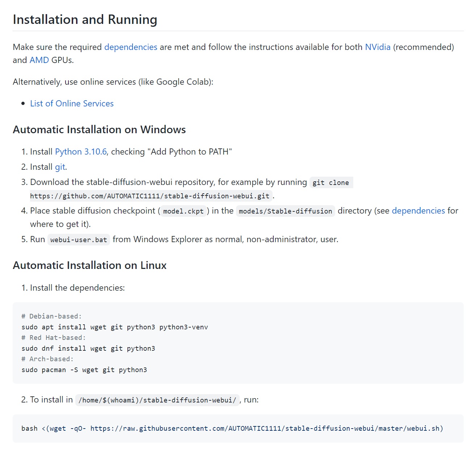Click the 'sudo apt install' command line

pos(115,327)
